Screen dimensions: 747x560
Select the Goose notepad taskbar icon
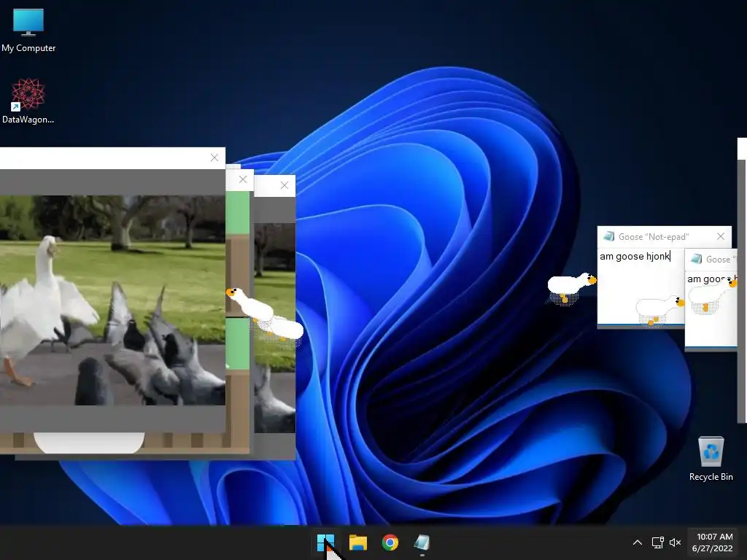pos(422,542)
